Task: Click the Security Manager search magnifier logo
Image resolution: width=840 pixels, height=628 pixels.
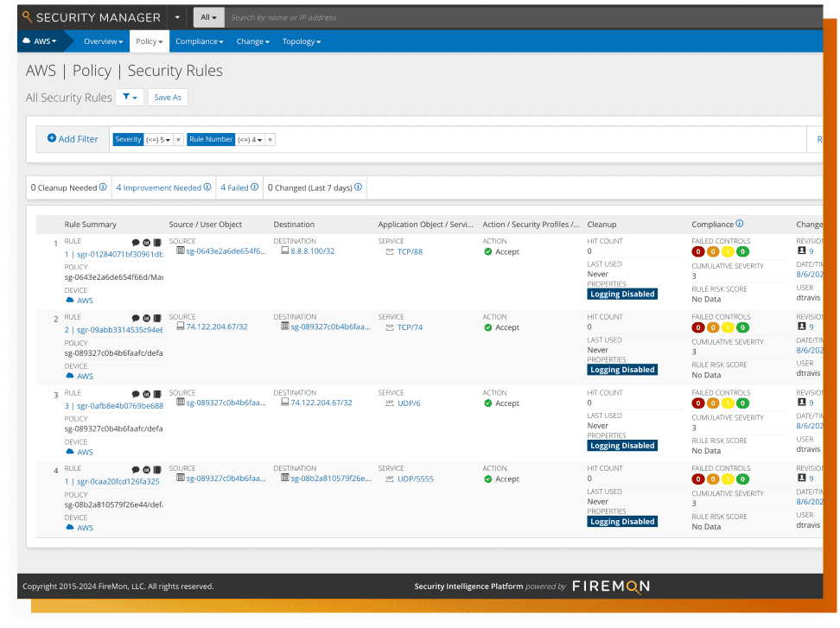Action: 28,17
